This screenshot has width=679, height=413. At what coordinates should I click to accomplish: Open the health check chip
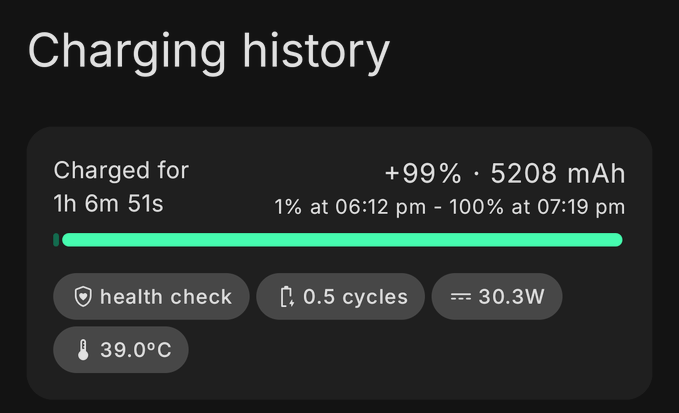151,297
